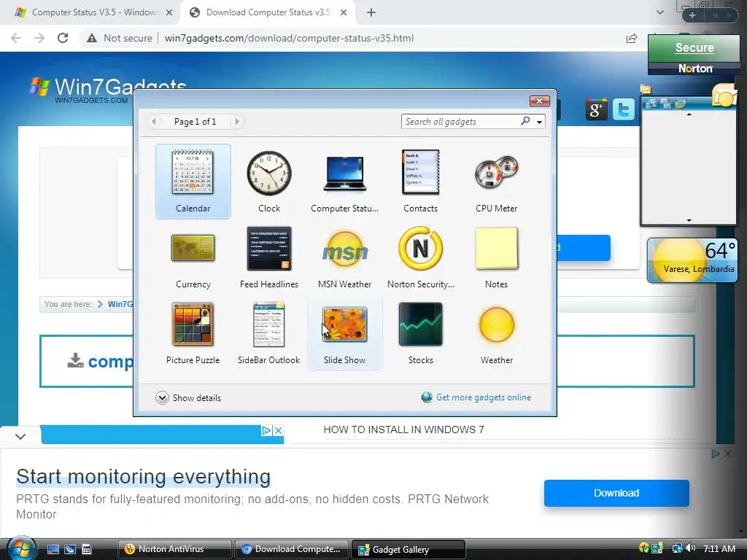Image resolution: width=747 pixels, height=560 pixels.
Task: Select the Slide Show gadget icon
Action: click(345, 324)
